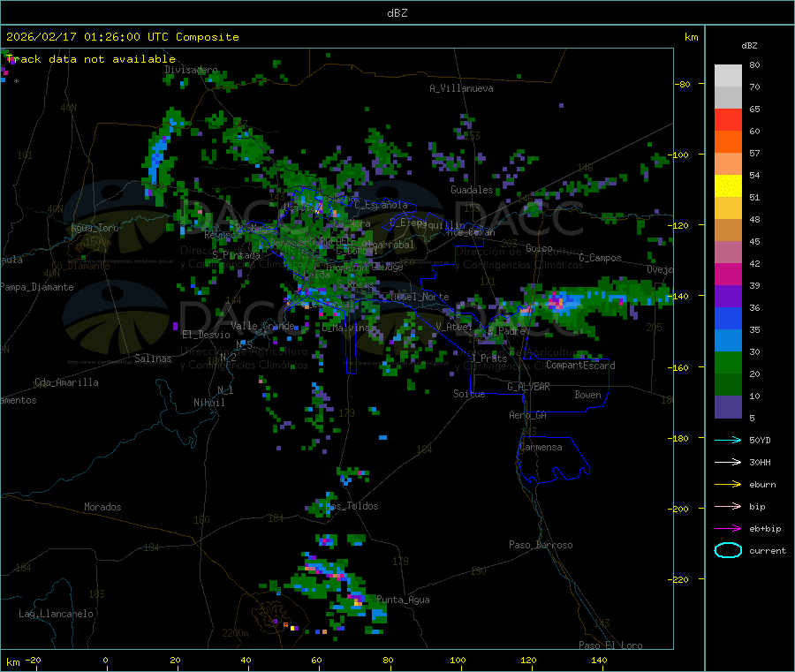Image resolution: width=795 pixels, height=672 pixels.
Task: Click the 'Soitue' map label
Action: click(469, 394)
